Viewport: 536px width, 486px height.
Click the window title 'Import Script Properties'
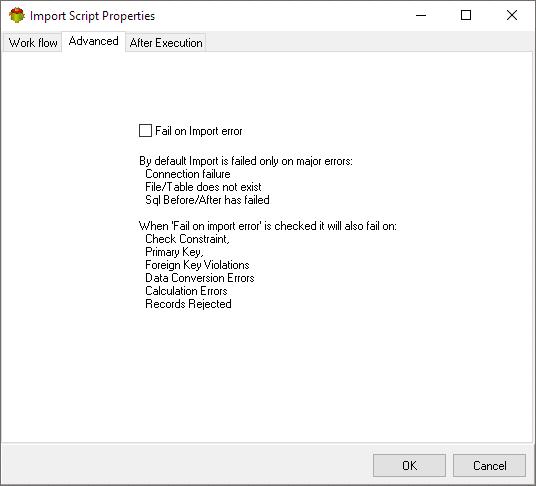click(92, 16)
